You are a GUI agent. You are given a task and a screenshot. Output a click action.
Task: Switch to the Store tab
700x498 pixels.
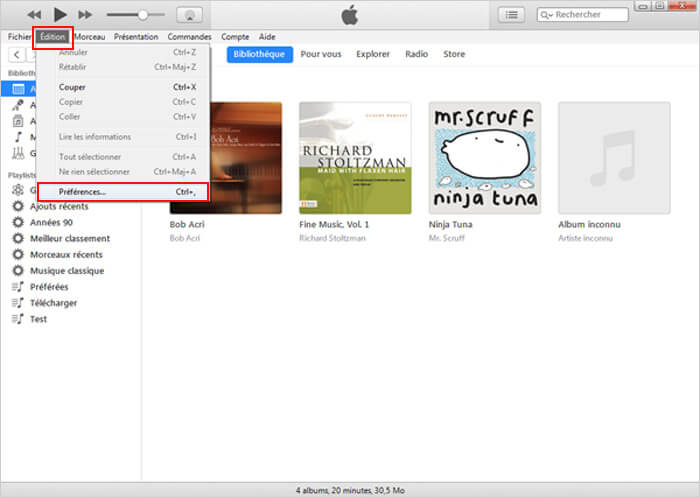(x=454, y=54)
